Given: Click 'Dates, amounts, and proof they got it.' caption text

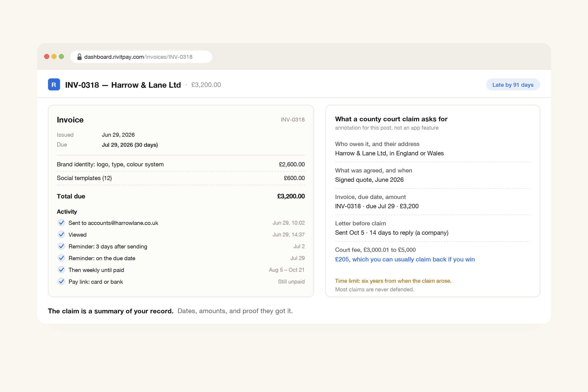Looking at the screenshot, I should coord(235,311).
